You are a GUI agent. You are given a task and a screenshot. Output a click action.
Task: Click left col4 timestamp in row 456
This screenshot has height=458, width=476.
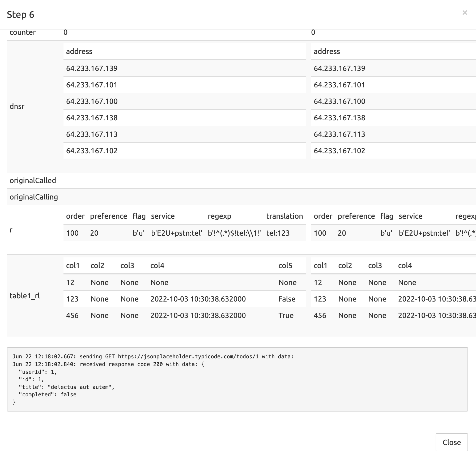(198, 316)
